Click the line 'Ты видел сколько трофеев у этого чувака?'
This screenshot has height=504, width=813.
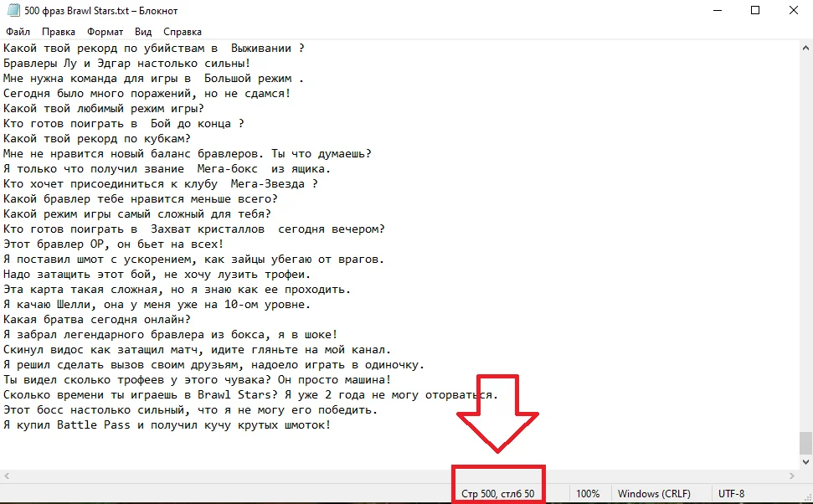pos(198,379)
